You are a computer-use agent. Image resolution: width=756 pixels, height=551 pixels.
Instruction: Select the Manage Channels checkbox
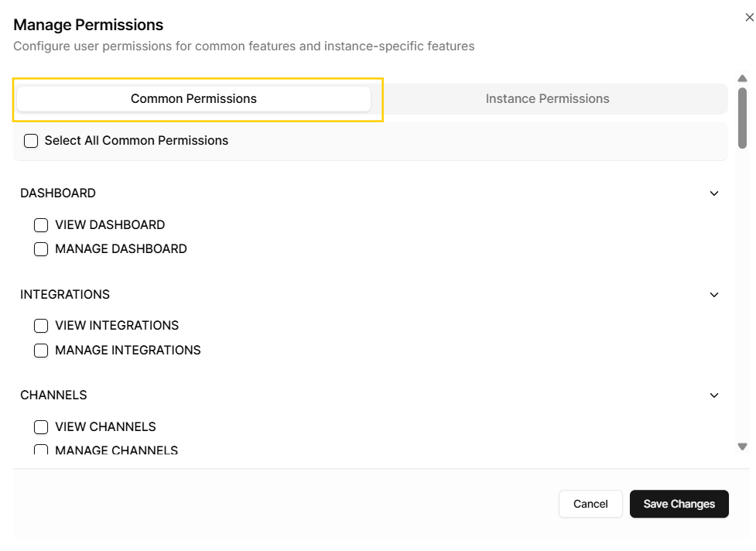pos(41,450)
